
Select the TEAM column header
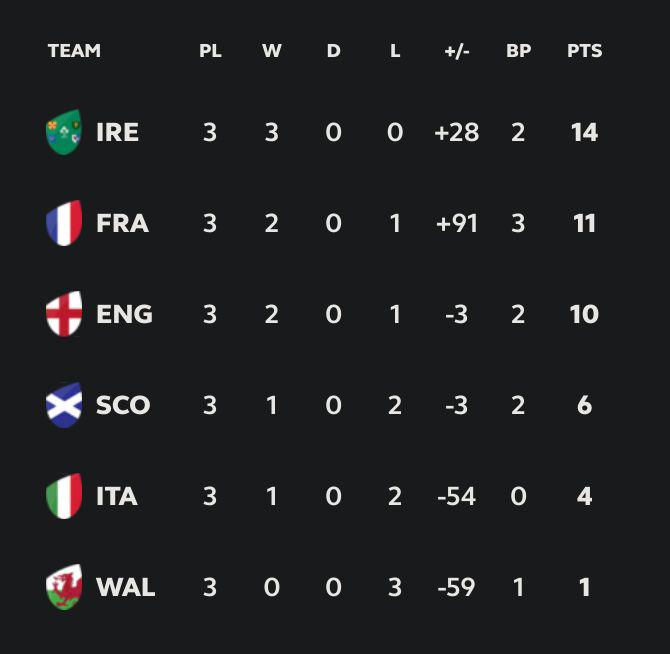click(74, 51)
